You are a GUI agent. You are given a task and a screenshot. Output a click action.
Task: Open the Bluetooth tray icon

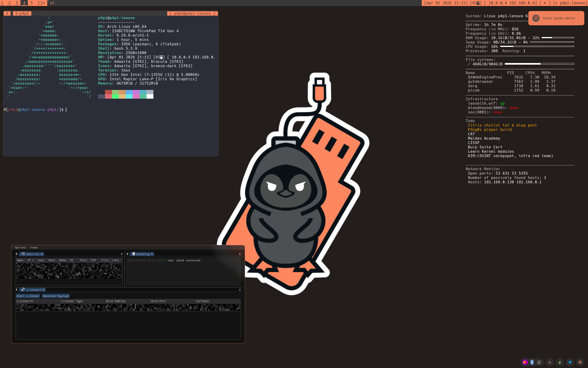point(532,362)
